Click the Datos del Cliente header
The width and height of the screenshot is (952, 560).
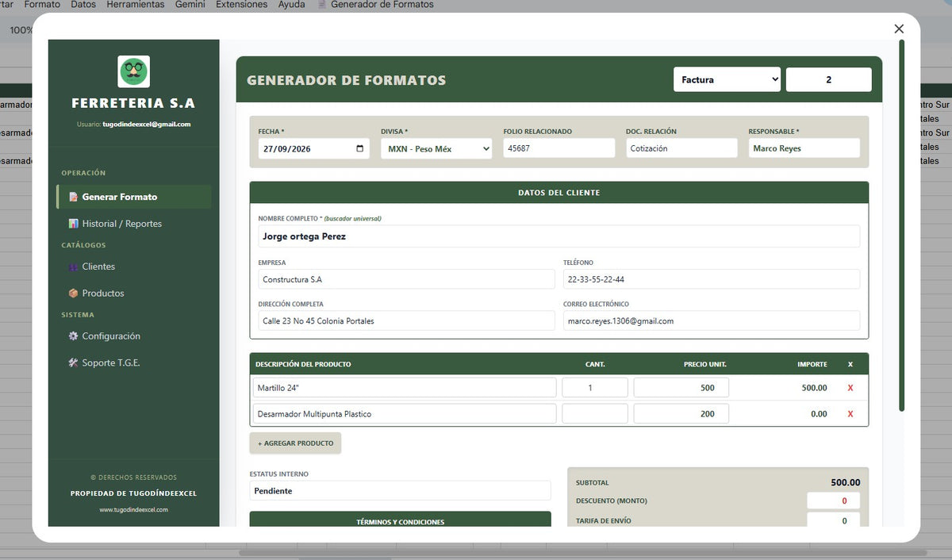(x=559, y=193)
